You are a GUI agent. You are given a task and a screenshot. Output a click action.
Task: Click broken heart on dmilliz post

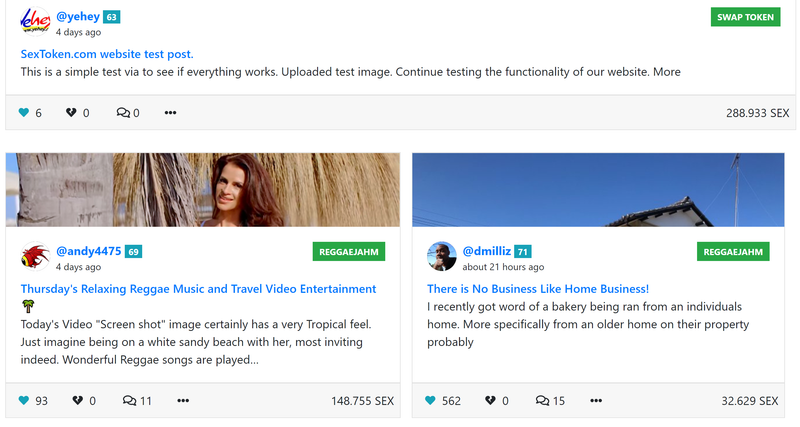pyautogui.click(x=490, y=401)
